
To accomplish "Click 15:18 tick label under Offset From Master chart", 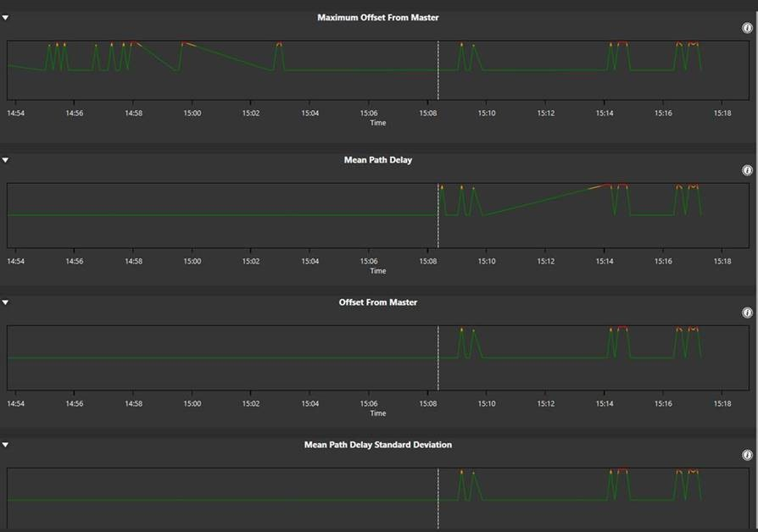I will 722,403.
